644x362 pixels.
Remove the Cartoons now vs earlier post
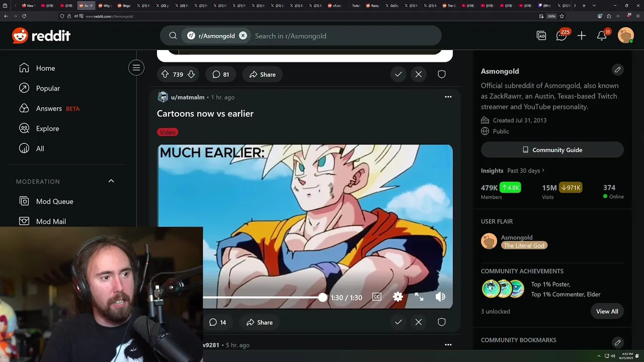[x=419, y=322]
